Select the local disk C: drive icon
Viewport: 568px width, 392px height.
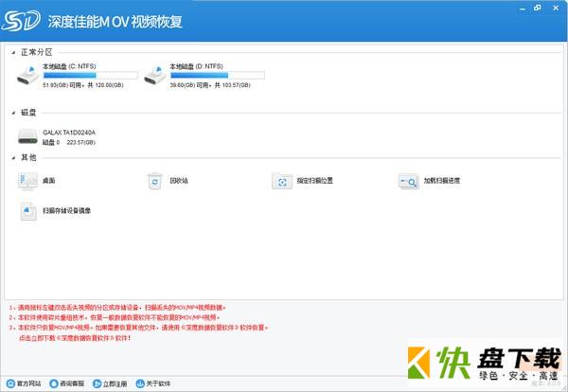pos(27,75)
